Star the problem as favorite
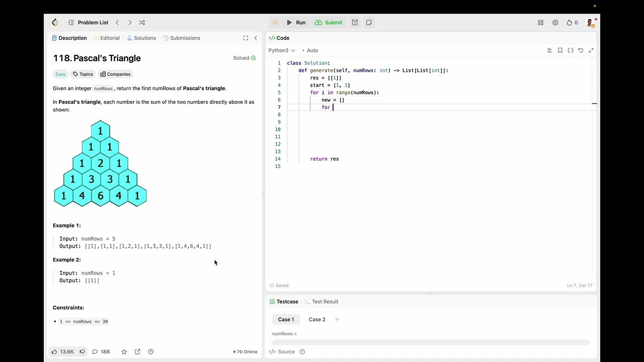The width and height of the screenshot is (644, 362). [124, 352]
